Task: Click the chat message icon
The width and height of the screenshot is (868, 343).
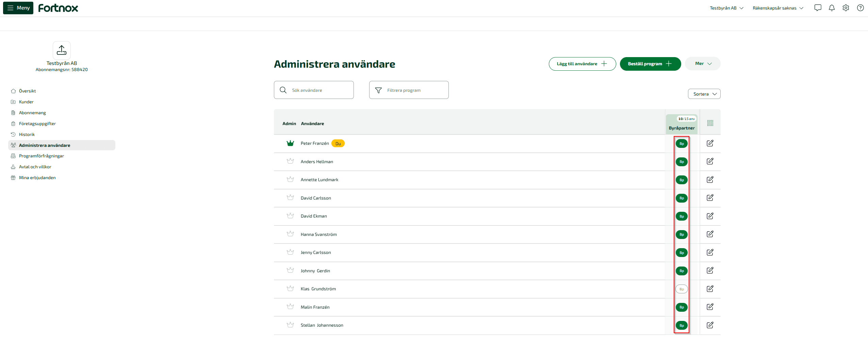Action: point(818,8)
